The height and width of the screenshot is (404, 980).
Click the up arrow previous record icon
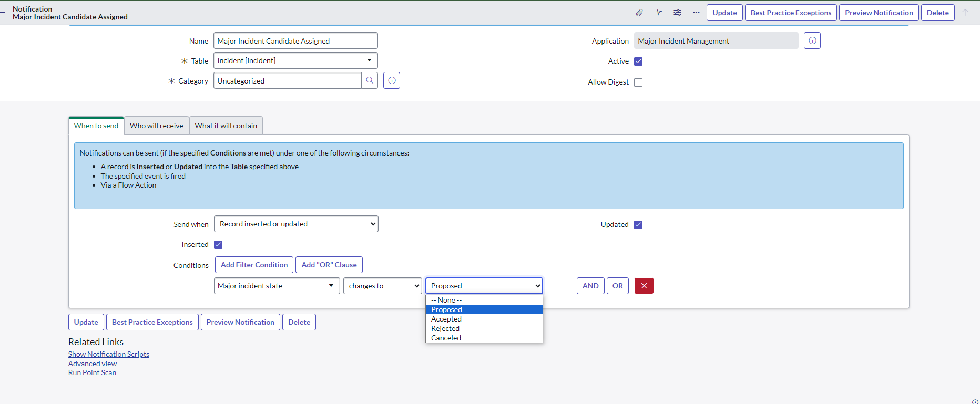(x=965, y=13)
